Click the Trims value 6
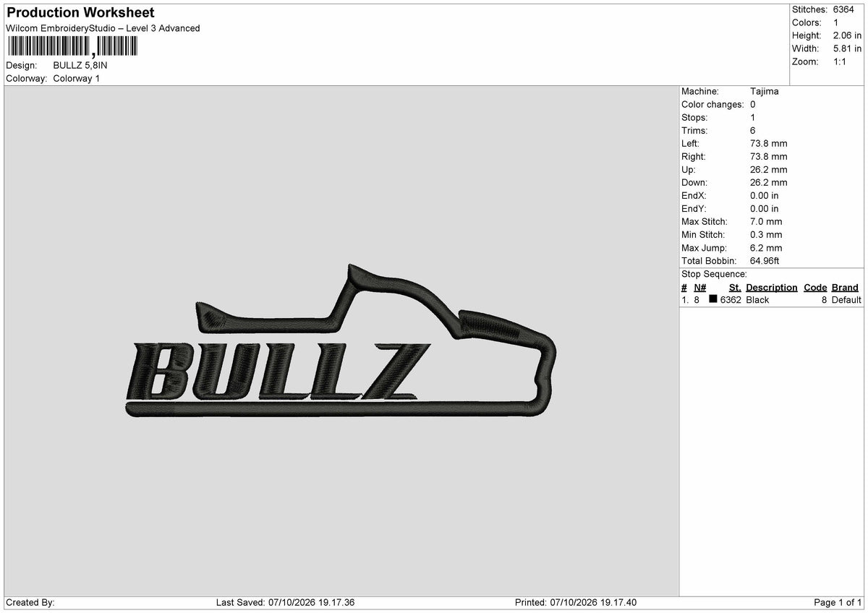 [754, 131]
